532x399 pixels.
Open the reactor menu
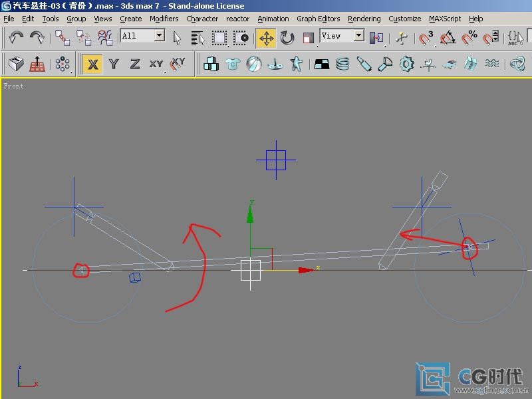click(238, 19)
